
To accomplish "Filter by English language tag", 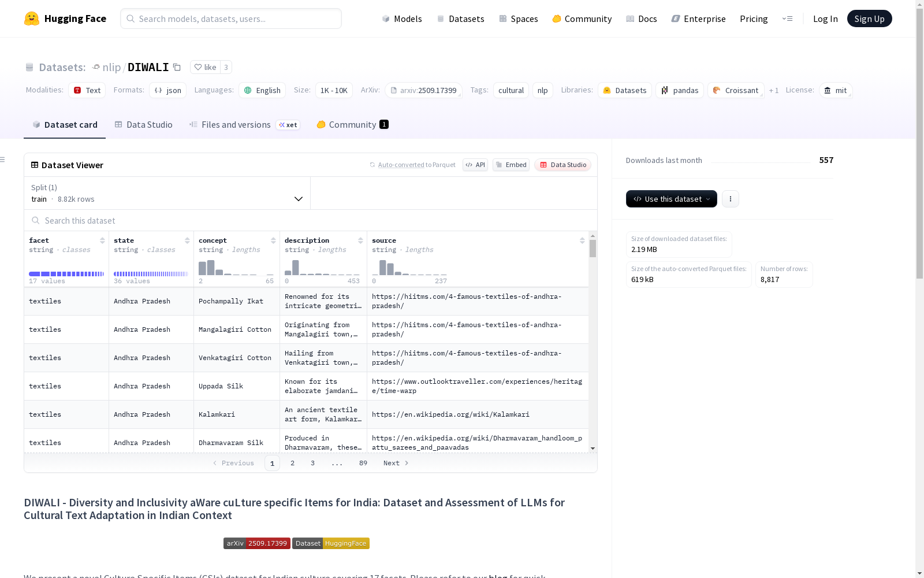I will pyautogui.click(x=262, y=90).
